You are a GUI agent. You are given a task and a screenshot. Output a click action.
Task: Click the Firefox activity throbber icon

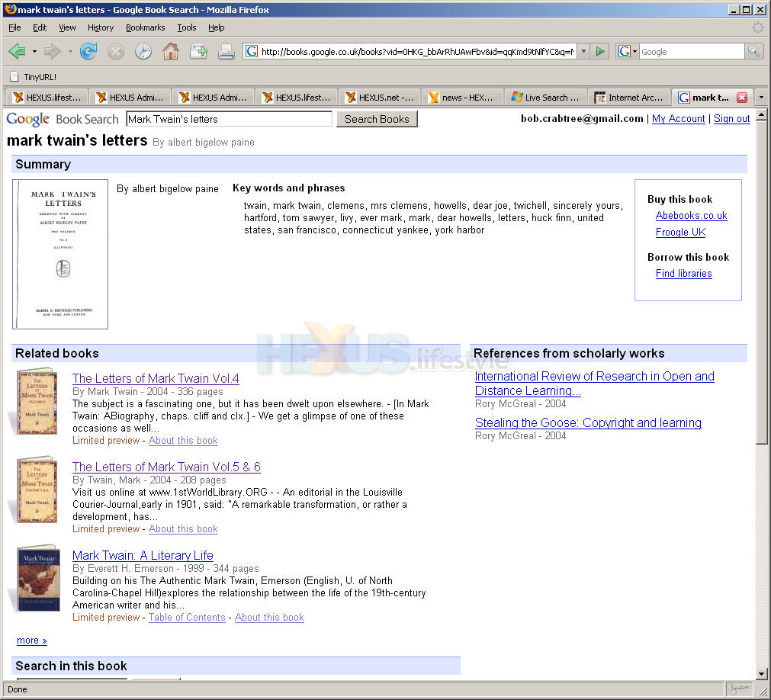click(758, 27)
